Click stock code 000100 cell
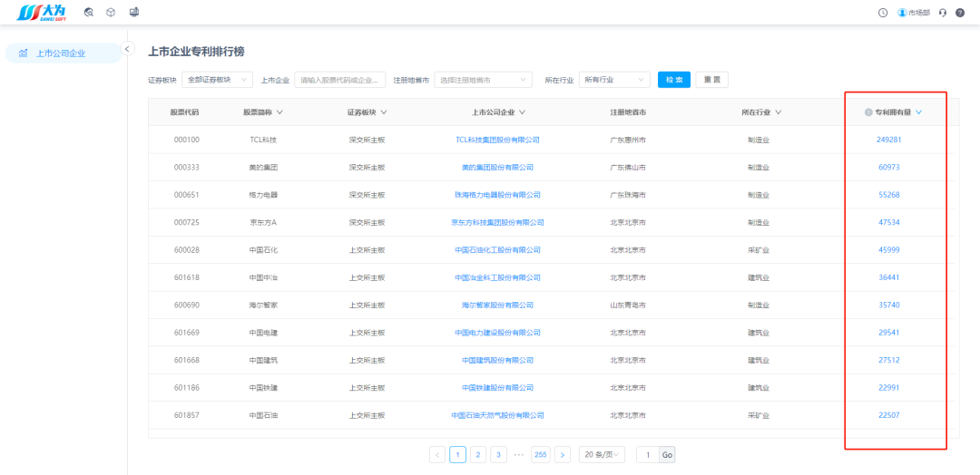This screenshot has width=980, height=475. pyautogui.click(x=187, y=140)
